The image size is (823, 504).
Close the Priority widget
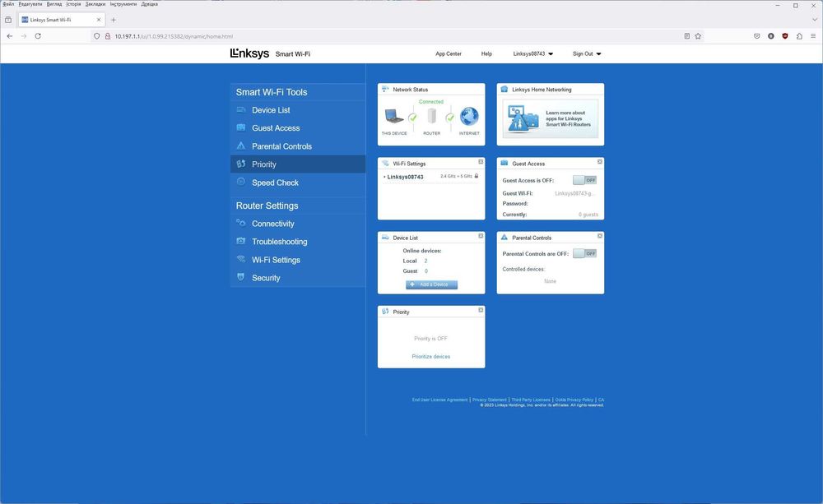pyautogui.click(x=481, y=310)
